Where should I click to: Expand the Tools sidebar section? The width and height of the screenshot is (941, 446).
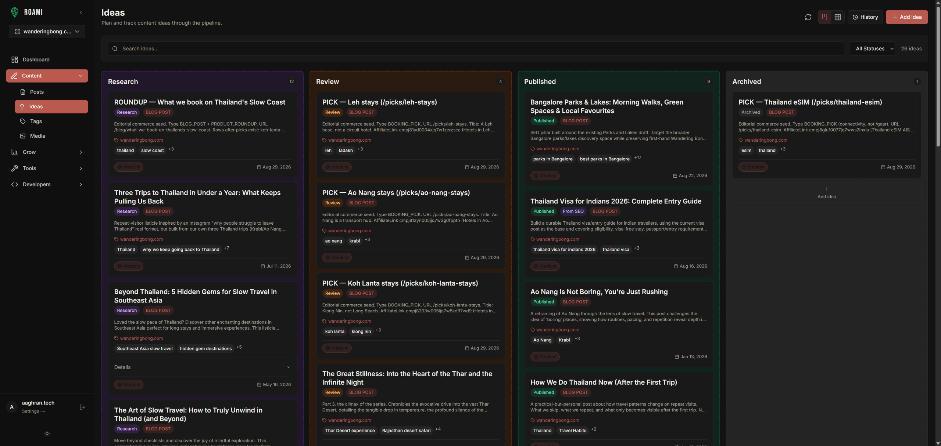(47, 168)
